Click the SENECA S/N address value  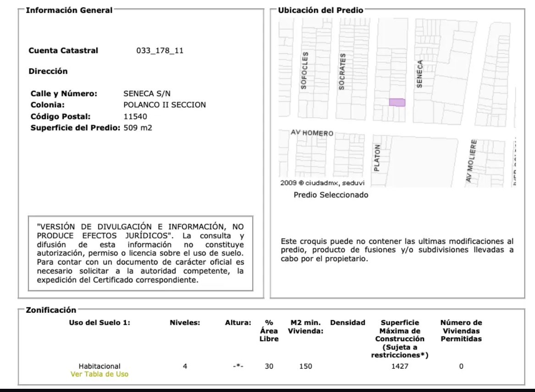click(147, 94)
